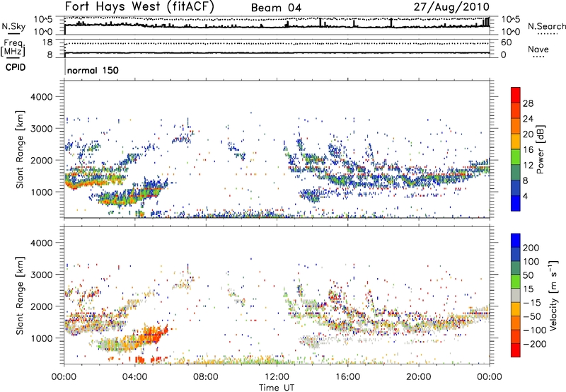Pick the red bottom segment of velocity colorbar
Viewport: 566px width, 392px height.
(x=516, y=350)
